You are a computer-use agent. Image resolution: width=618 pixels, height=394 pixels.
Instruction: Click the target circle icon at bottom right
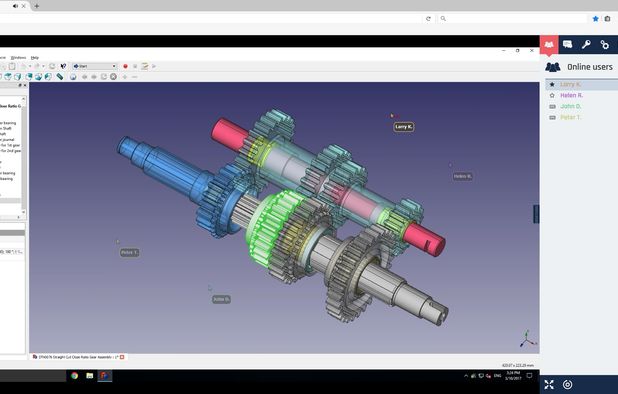click(x=568, y=385)
